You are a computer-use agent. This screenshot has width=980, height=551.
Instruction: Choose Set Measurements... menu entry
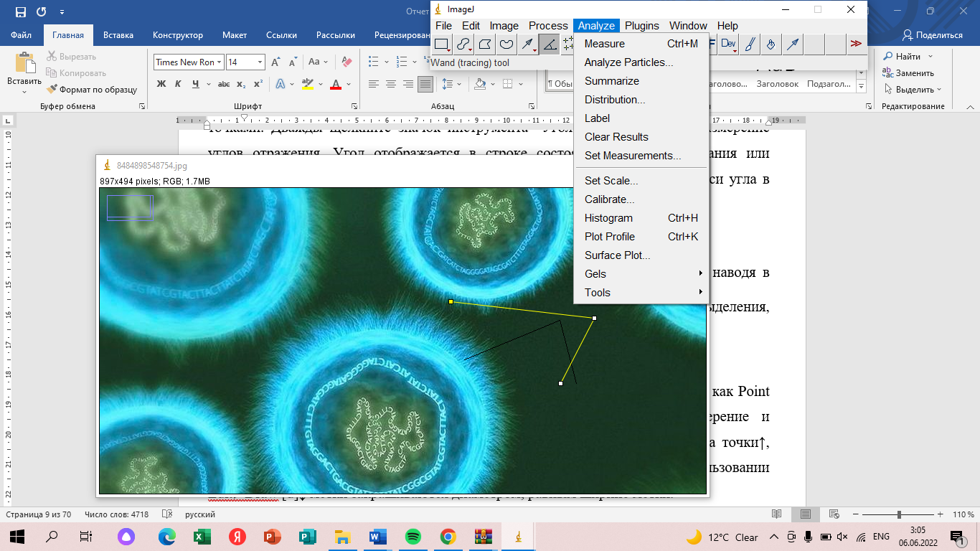pyautogui.click(x=641, y=156)
